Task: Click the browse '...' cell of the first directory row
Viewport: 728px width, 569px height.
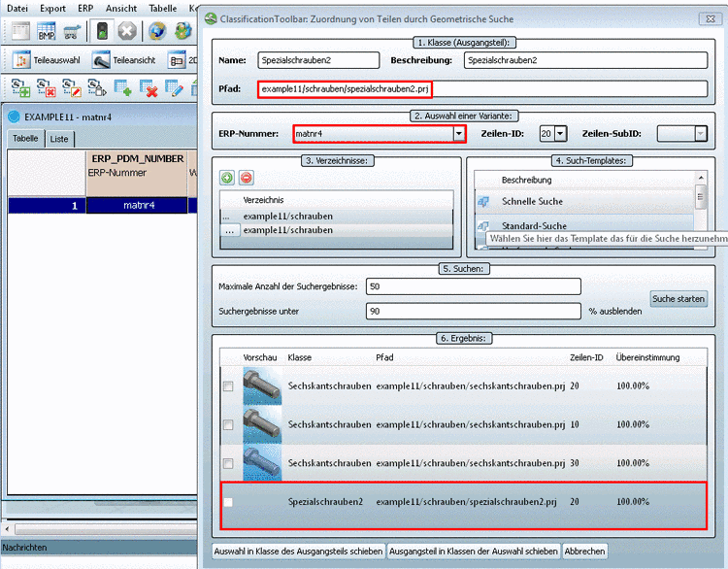Action: (226, 217)
